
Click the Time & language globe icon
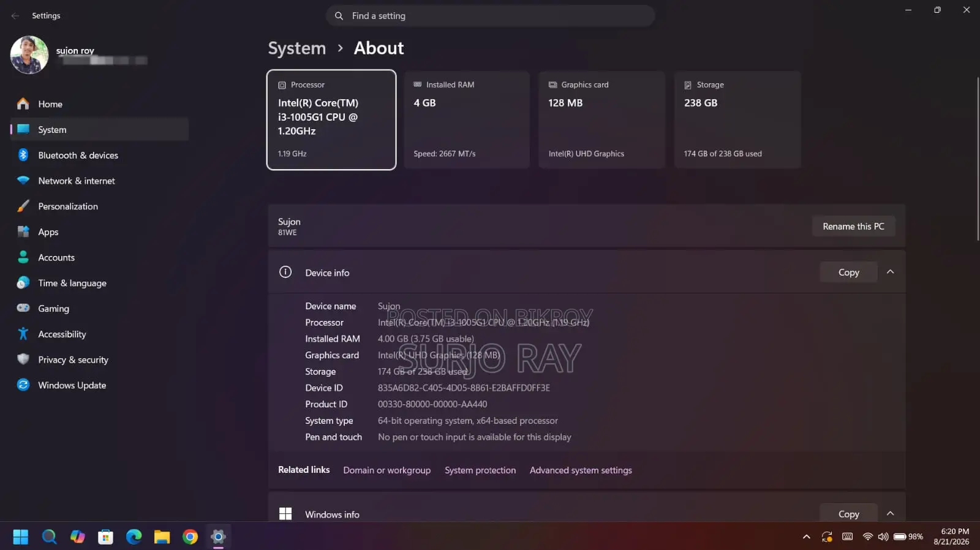(x=23, y=283)
